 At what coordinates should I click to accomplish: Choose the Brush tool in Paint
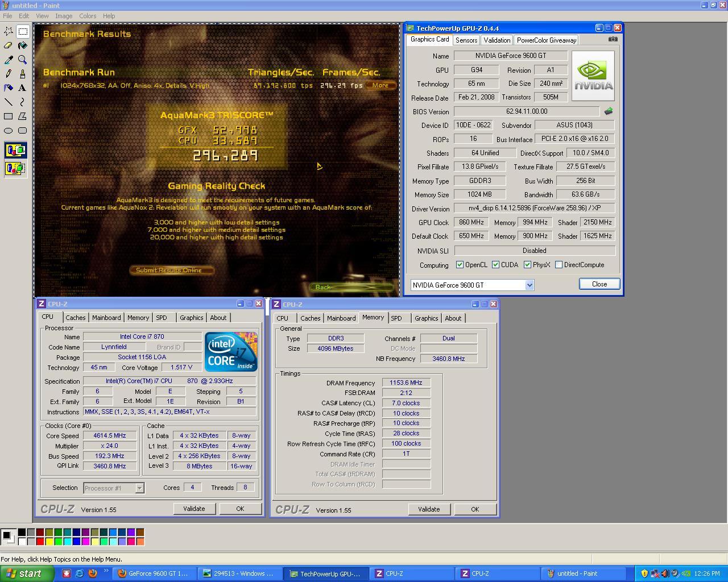pyautogui.click(x=23, y=74)
